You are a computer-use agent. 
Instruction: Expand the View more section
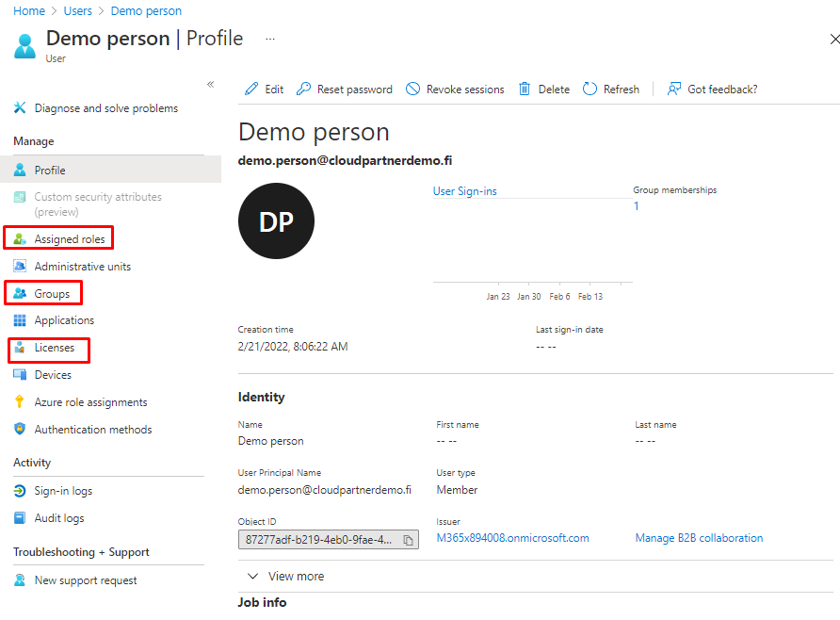[x=286, y=576]
